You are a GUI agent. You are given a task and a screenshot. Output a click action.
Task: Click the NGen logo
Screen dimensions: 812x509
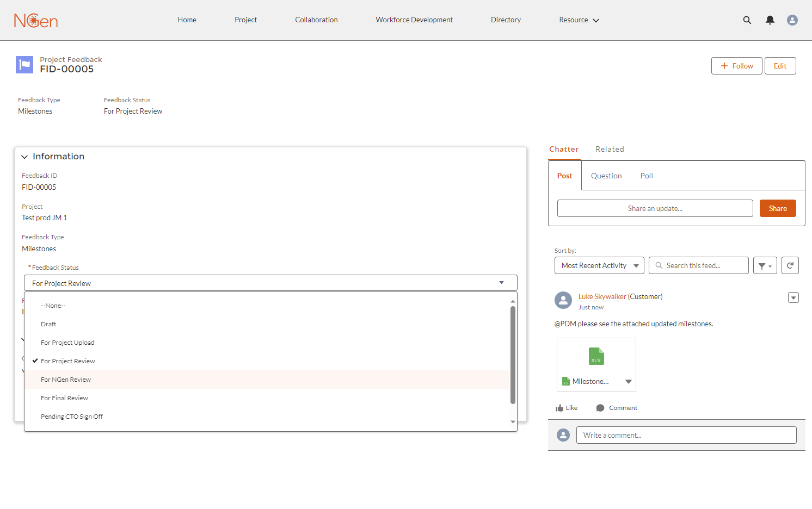coord(36,20)
